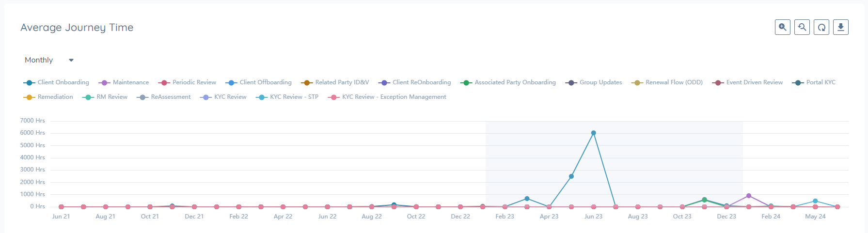Click the Renewal Flow (ODD) legend marker
Viewport: 868px width, 233px height.
[637, 83]
